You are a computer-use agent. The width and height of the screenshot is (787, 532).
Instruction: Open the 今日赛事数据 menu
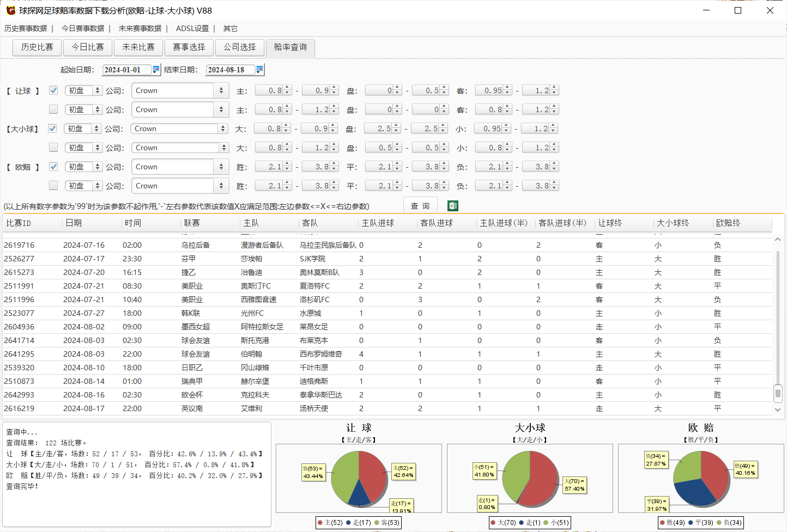83,28
